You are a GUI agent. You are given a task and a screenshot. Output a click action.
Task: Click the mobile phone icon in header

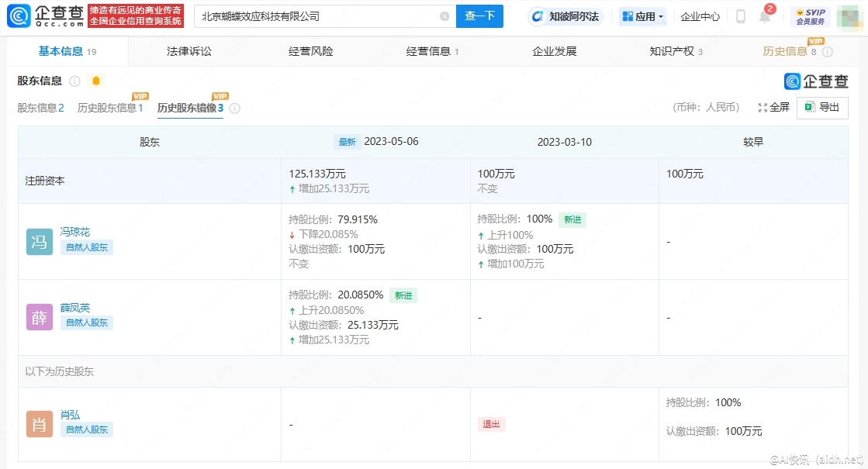(x=741, y=16)
